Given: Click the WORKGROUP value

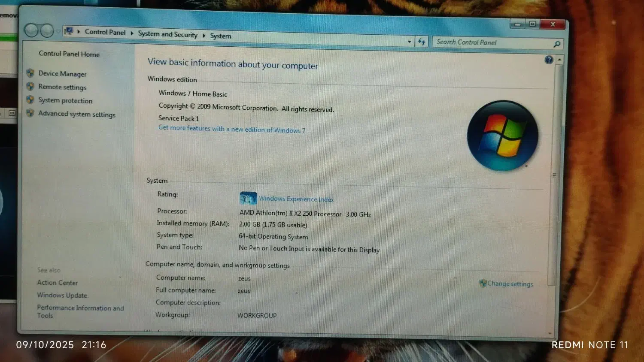Looking at the screenshot, I should point(257,316).
